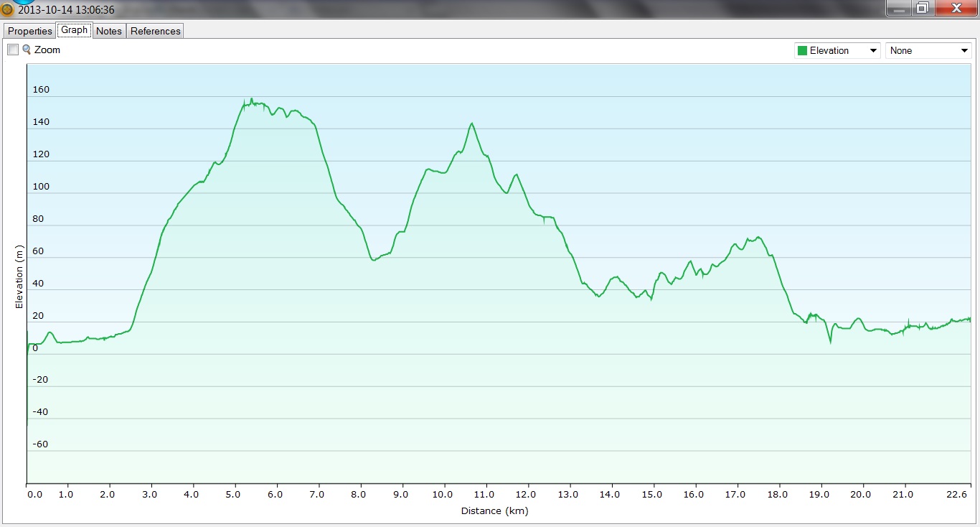Select the Graph tab
Screen dimensions: 980x527
tap(74, 30)
